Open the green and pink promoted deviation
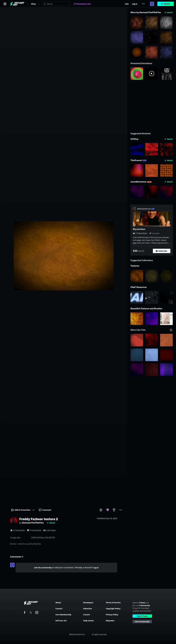Screen dimensions: 176x644 [137, 74]
